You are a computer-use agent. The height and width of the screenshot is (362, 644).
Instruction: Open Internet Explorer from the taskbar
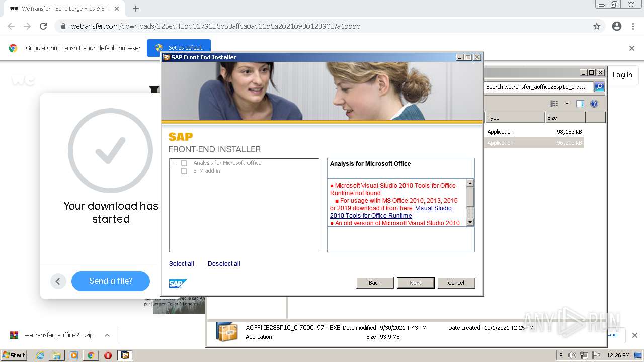click(40, 355)
